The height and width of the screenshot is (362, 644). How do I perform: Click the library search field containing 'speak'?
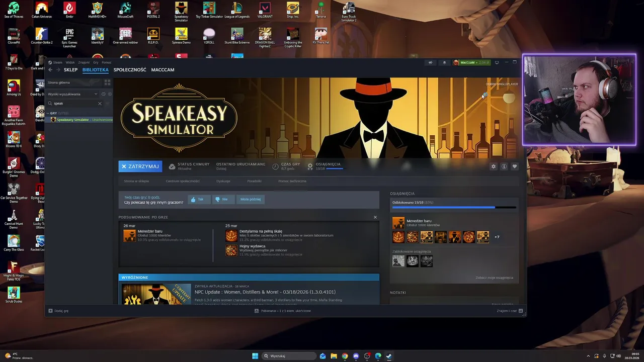point(74,104)
